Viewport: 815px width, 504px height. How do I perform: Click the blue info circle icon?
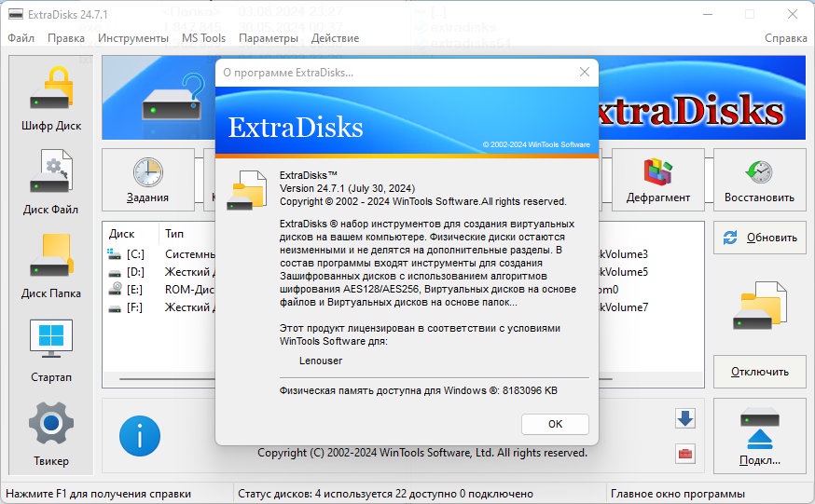(140, 436)
